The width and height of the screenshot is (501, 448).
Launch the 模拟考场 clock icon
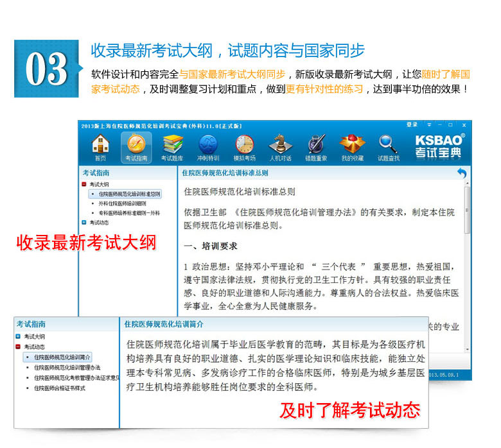point(245,148)
